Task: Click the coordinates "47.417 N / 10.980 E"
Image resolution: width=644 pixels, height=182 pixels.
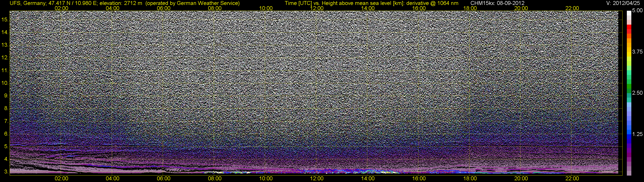Action: (x=72, y=3)
